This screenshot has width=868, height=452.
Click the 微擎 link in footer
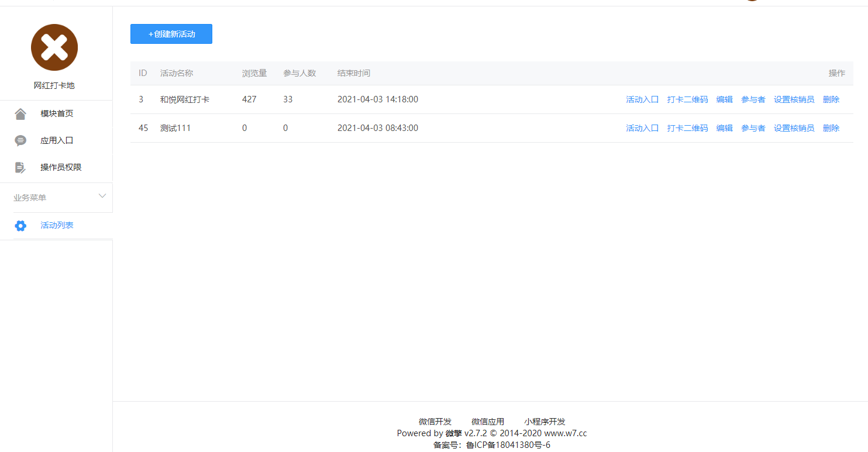coord(453,433)
